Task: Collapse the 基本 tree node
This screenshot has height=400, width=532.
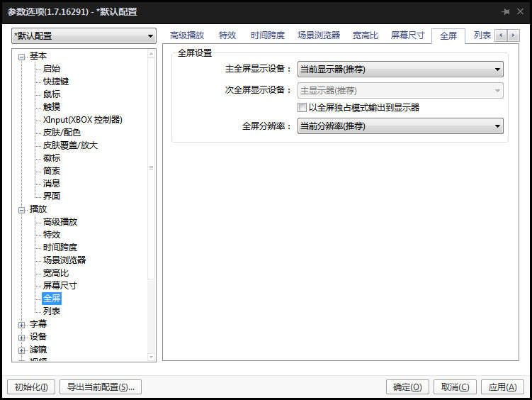Action: click(x=21, y=57)
